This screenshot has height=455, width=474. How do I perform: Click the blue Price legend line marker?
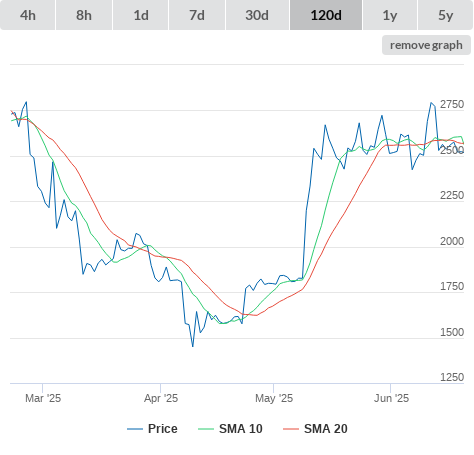click(x=135, y=429)
